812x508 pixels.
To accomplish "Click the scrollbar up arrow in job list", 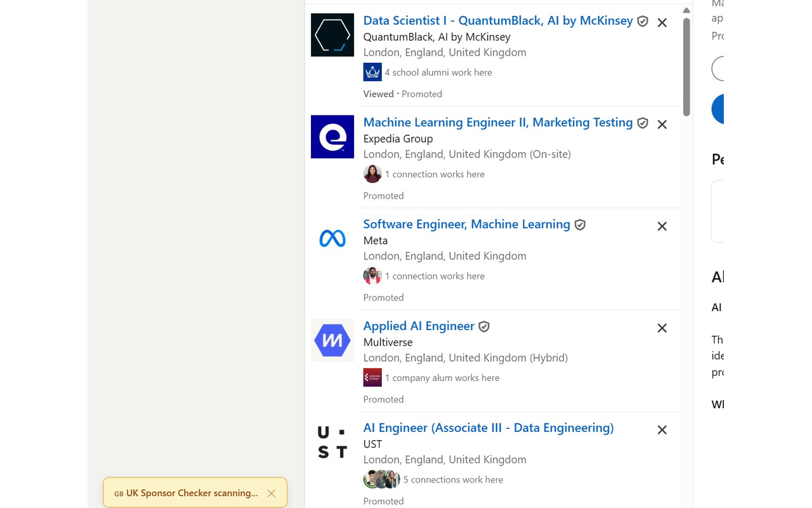I will click(x=686, y=10).
